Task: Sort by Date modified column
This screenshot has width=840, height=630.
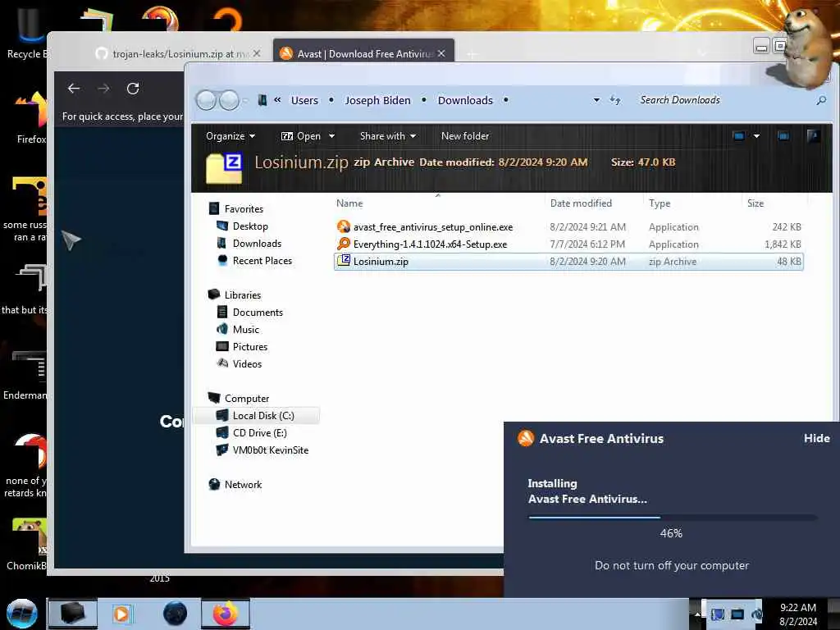Action: coord(581,203)
